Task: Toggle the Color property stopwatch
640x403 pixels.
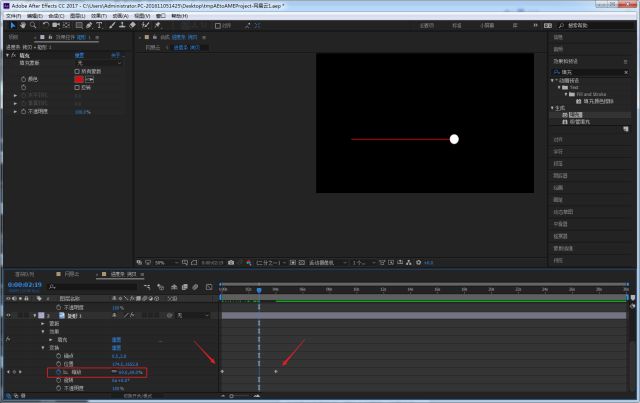Action: [x=23, y=79]
